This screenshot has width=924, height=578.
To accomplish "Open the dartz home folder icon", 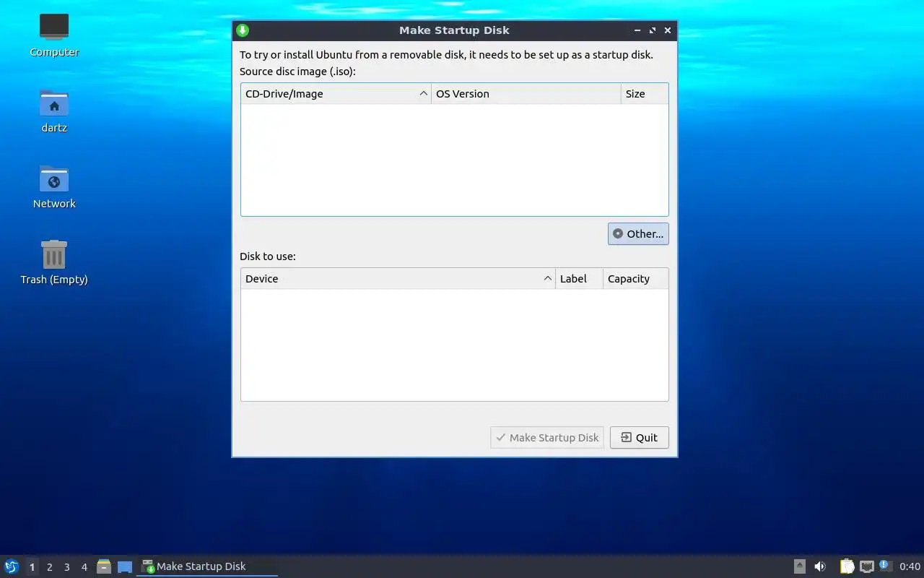I will point(54,110).
